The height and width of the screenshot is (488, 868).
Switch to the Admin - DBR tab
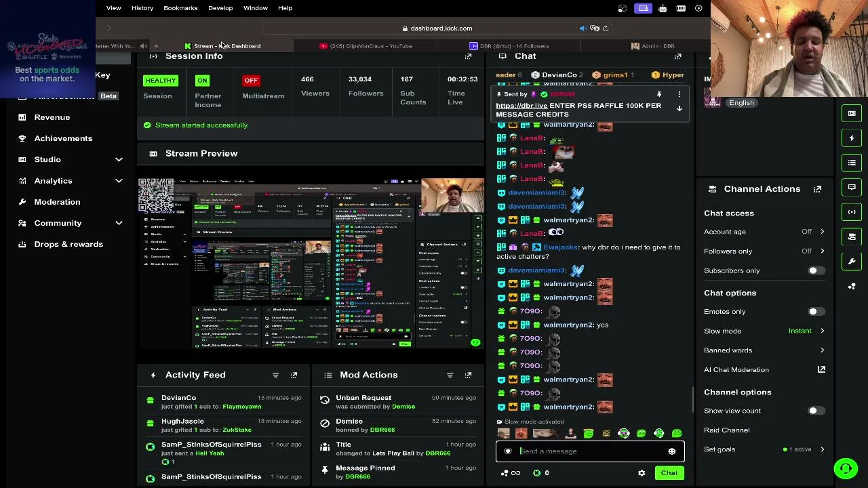click(652, 46)
